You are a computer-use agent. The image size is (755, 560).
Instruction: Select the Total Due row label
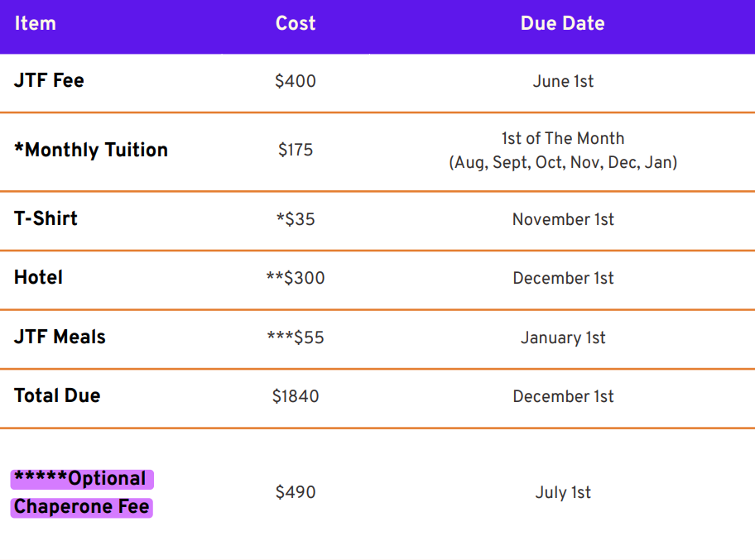[57, 396]
